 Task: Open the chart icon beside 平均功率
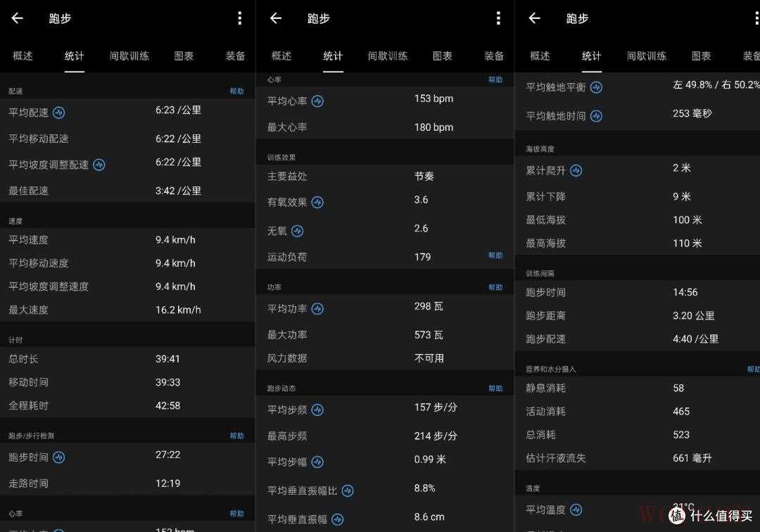point(317,309)
